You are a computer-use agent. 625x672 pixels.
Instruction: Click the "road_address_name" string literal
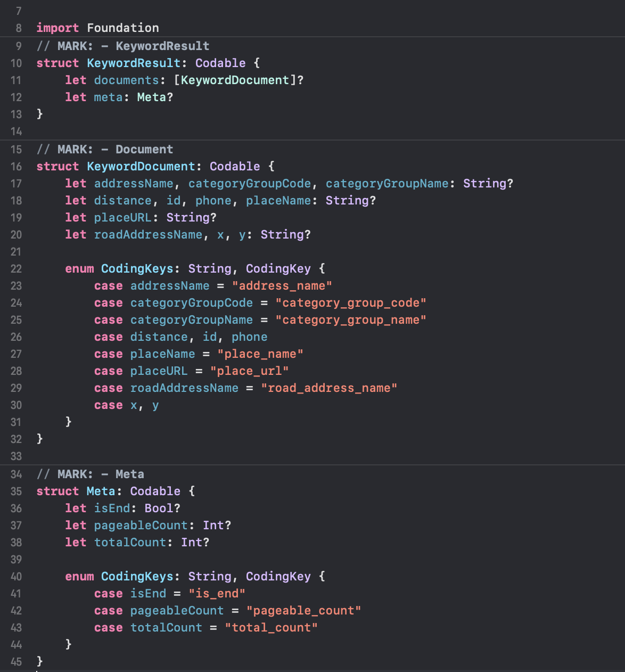pyautogui.click(x=329, y=388)
